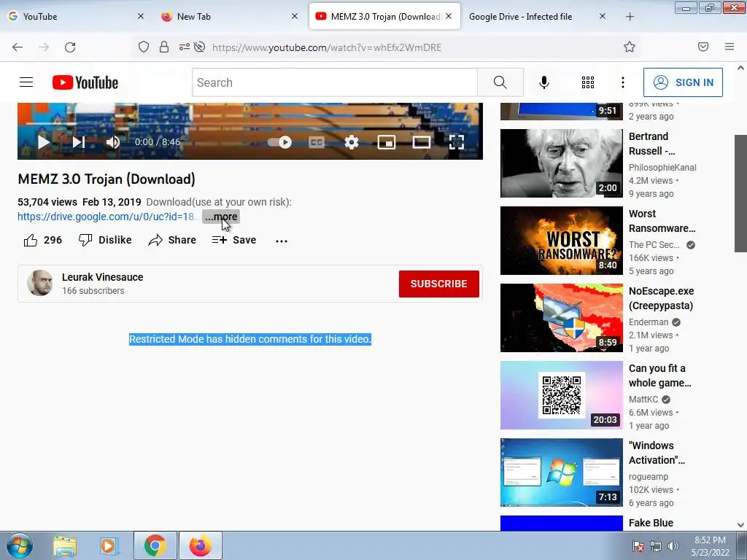Open a new browser tab
Screen dimensions: 747x560
coord(630,17)
